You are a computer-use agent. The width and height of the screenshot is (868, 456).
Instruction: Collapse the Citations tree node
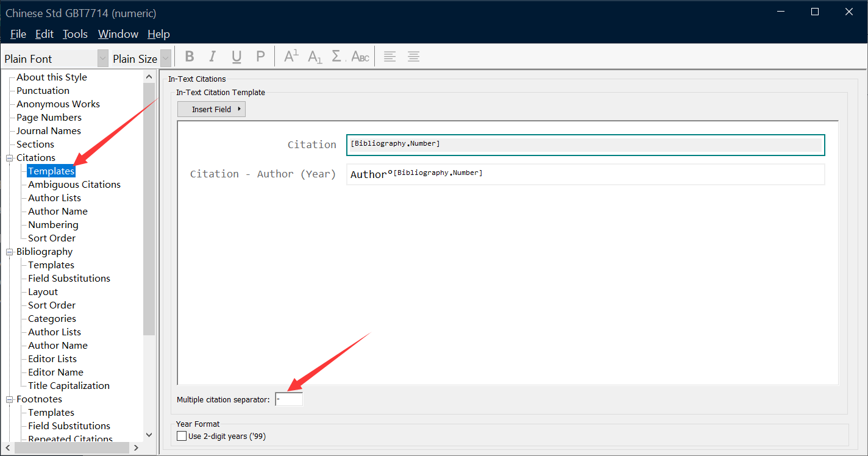[x=10, y=158]
